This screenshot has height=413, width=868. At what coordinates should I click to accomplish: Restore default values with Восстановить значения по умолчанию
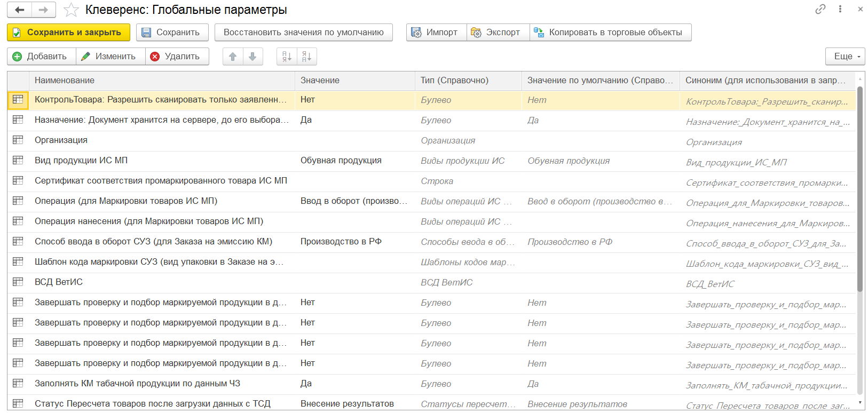coord(304,33)
